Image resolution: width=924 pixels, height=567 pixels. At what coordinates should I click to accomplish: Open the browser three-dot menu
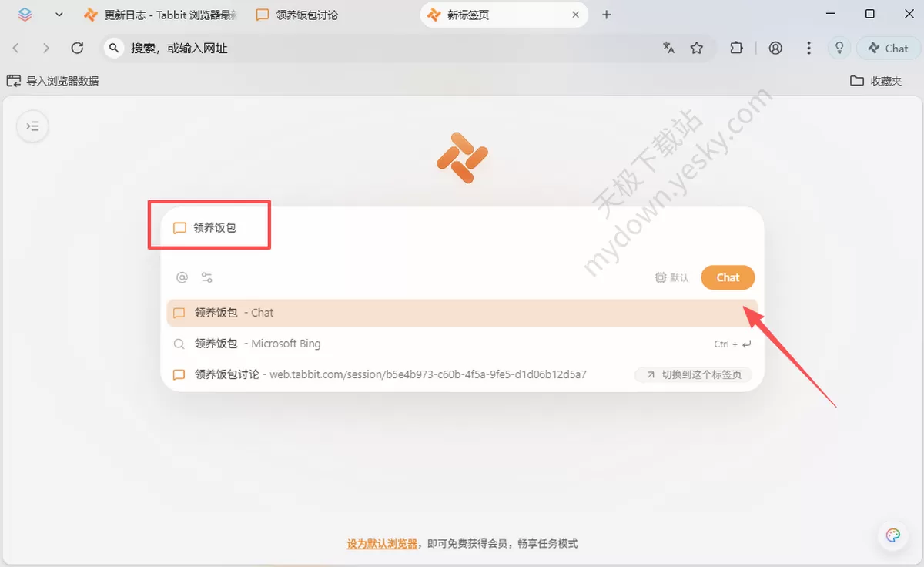808,48
